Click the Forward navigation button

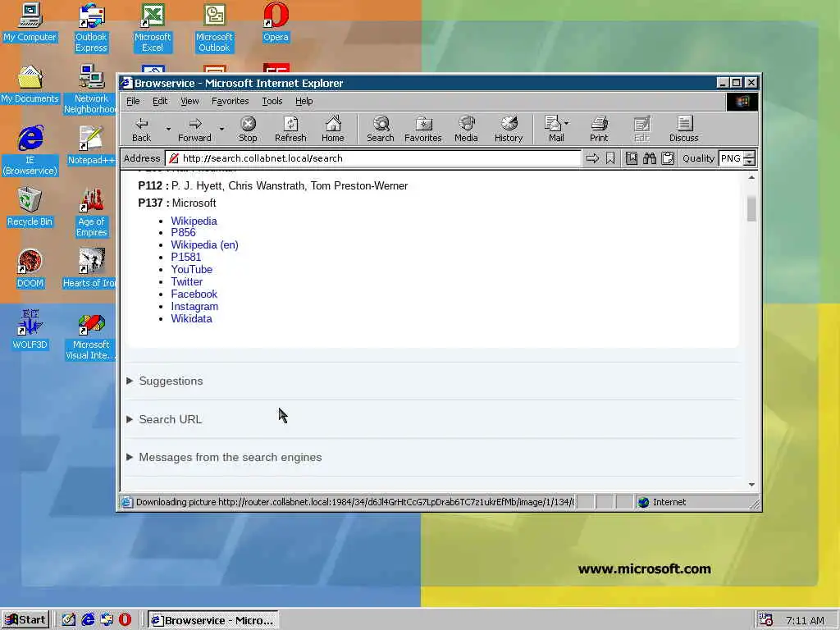click(194, 130)
